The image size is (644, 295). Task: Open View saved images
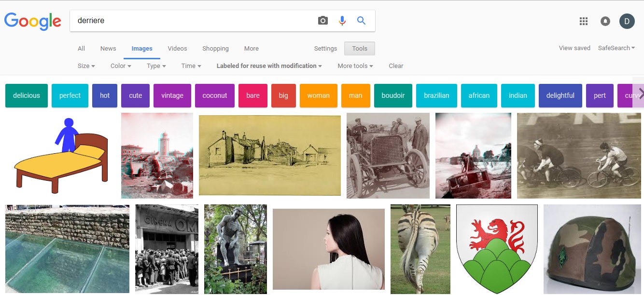click(574, 48)
